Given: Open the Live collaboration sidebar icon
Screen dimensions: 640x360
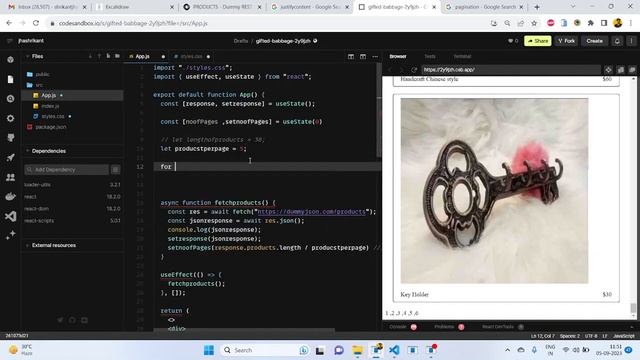Looking at the screenshot, I should coord(11,177).
